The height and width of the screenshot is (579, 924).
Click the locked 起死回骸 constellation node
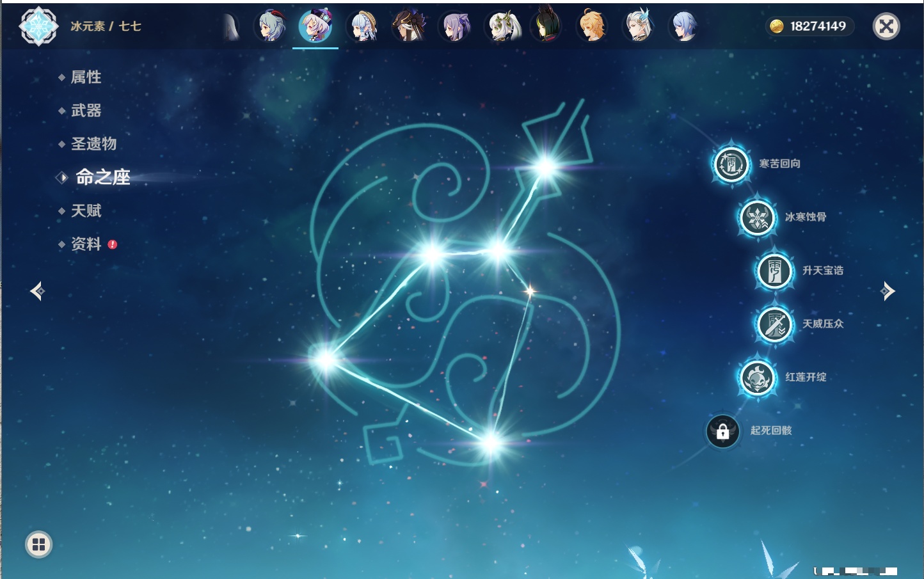pyautogui.click(x=723, y=431)
